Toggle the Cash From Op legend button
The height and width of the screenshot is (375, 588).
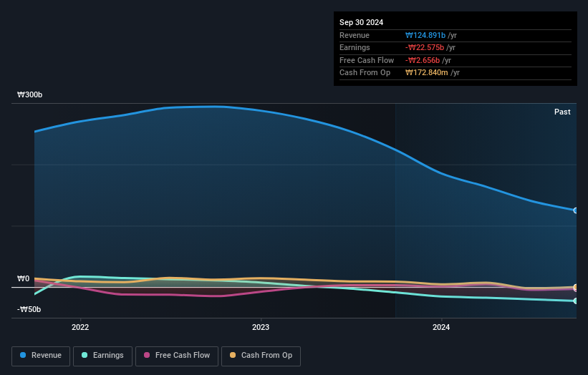(x=261, y=356)
